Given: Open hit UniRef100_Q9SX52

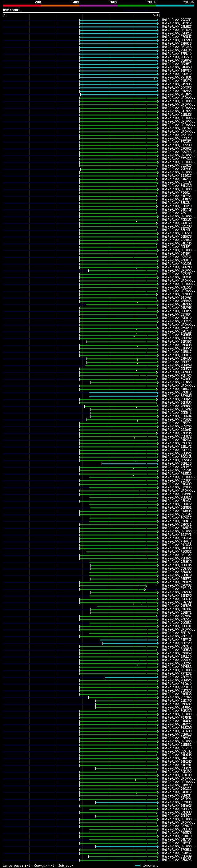Looking at the screenshot, I should click(x=177, y=20).
